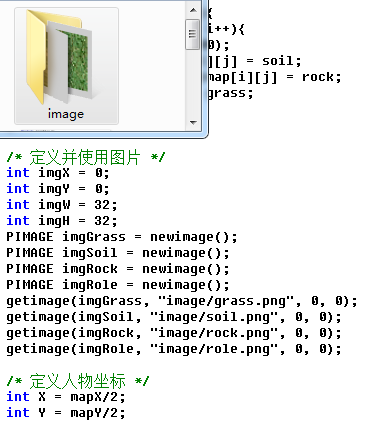This screenshot has height=435, width=375.
Task: Click the image folder name label
Action: tap(66, 114)
